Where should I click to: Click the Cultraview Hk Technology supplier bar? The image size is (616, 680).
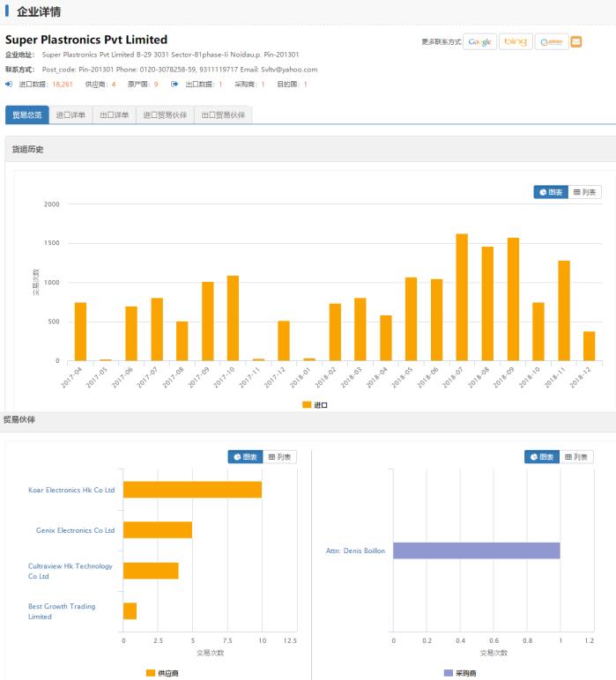pos(151,571)
